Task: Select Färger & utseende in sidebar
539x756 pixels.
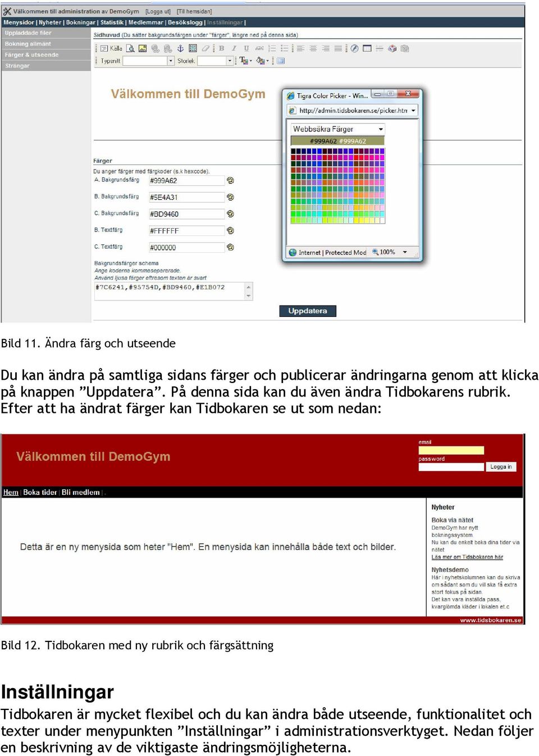Action: tap(46, 55)
